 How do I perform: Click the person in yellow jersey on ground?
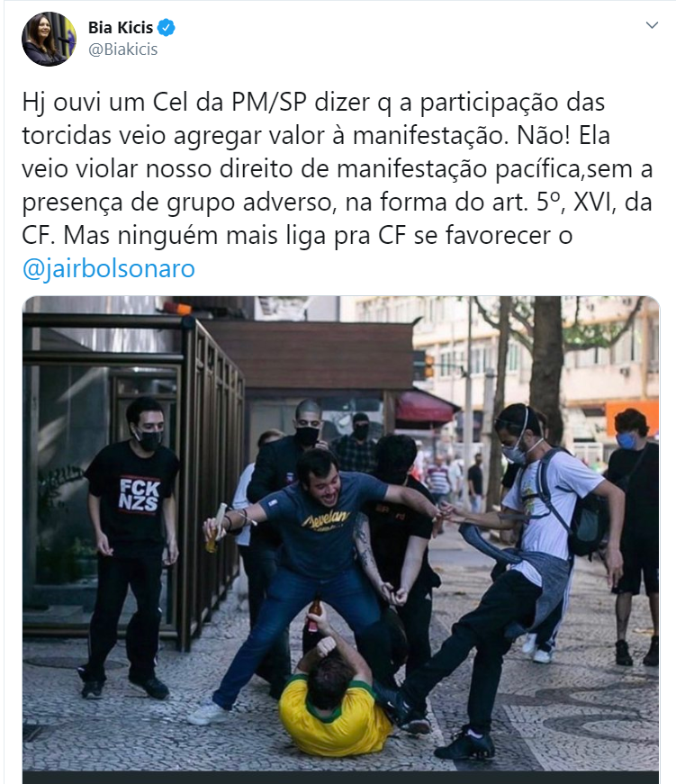pos(334,700)
